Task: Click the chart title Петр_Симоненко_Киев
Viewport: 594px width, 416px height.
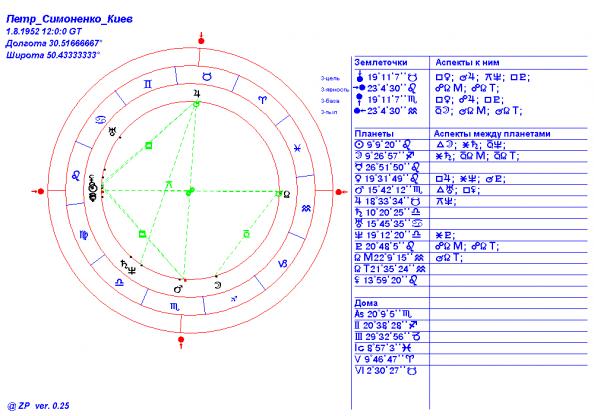Action: point(70,19)
